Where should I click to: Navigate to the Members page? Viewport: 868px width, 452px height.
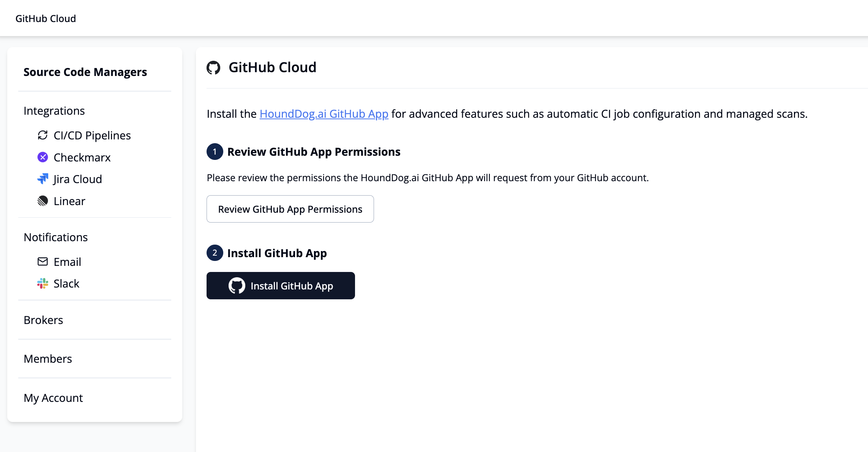47,359
